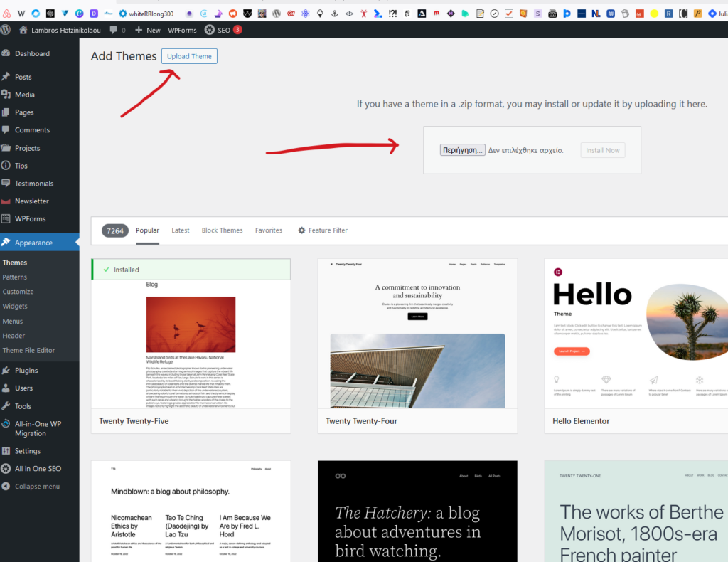Open the Favorites themes tab
The height and width of the screenshot is (562, 728).
269,230
